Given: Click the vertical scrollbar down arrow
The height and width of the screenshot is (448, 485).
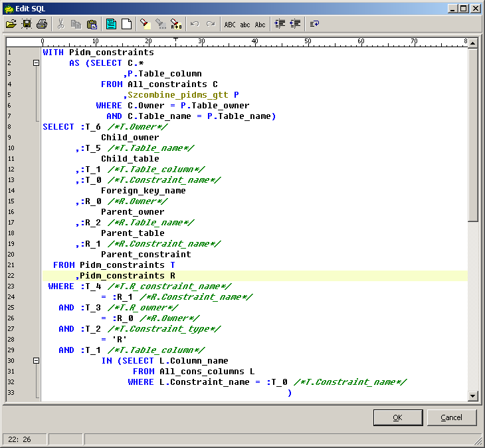Looking at the screenshot, I should 472,396.
